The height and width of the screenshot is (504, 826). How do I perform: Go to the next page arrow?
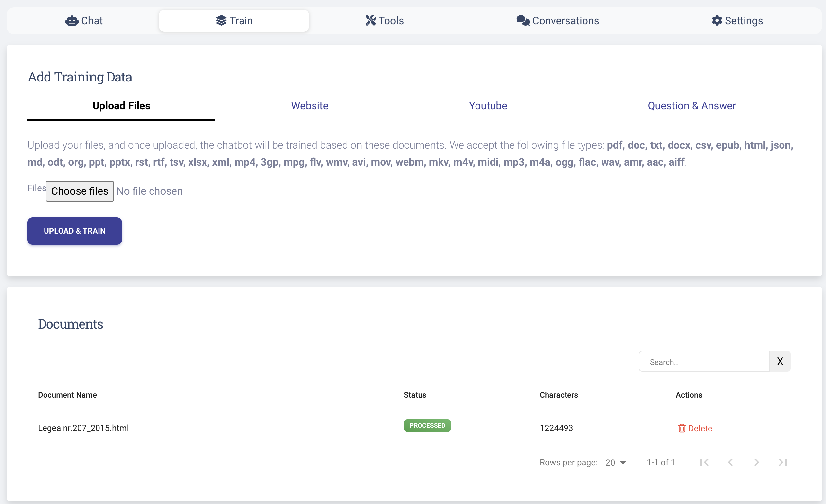click(756, 463)
